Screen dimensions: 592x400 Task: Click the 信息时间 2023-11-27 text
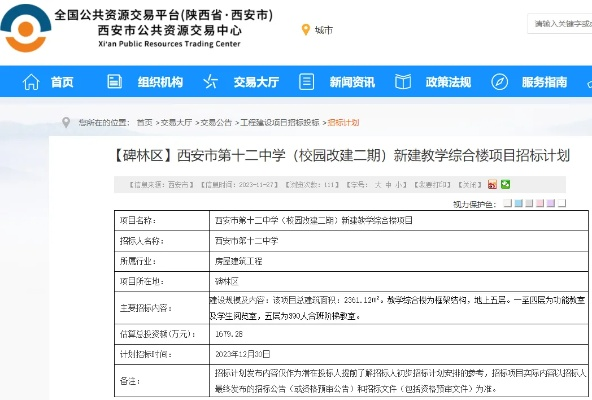pos(240,185)
